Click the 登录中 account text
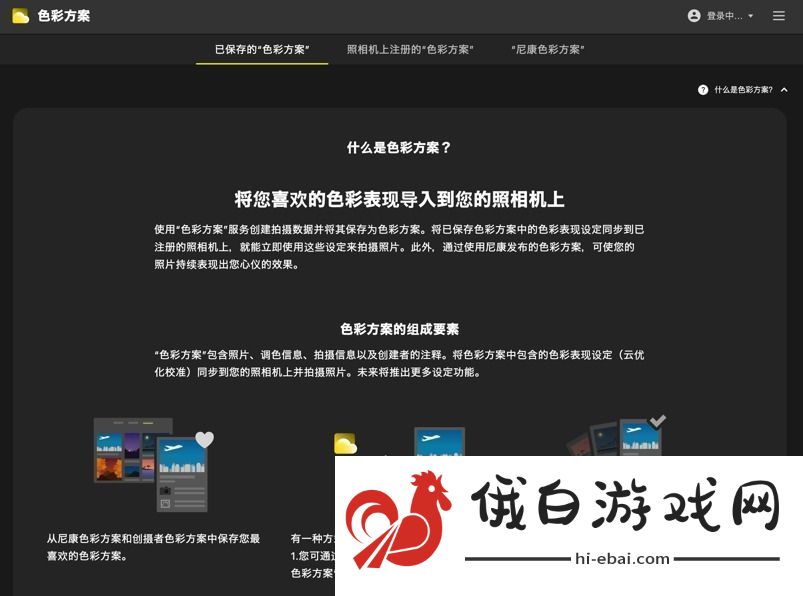The image size is (803, 596). 724,16
